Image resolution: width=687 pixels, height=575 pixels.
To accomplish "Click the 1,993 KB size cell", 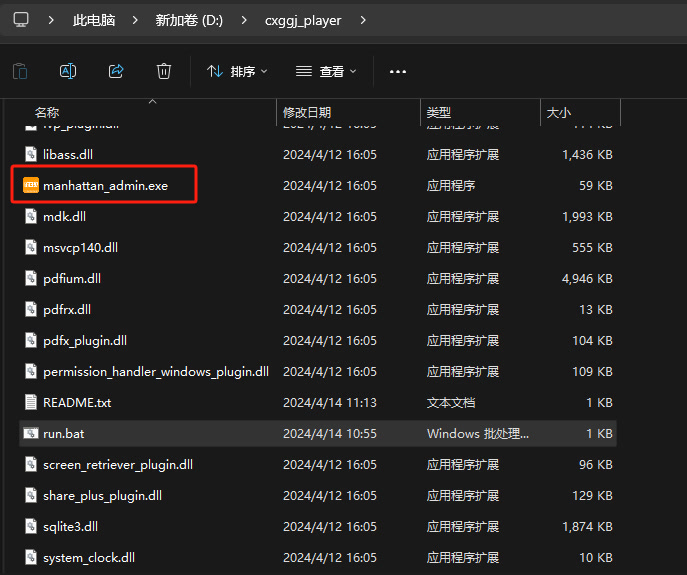I will pyautogui.click(x=587, y=217).
